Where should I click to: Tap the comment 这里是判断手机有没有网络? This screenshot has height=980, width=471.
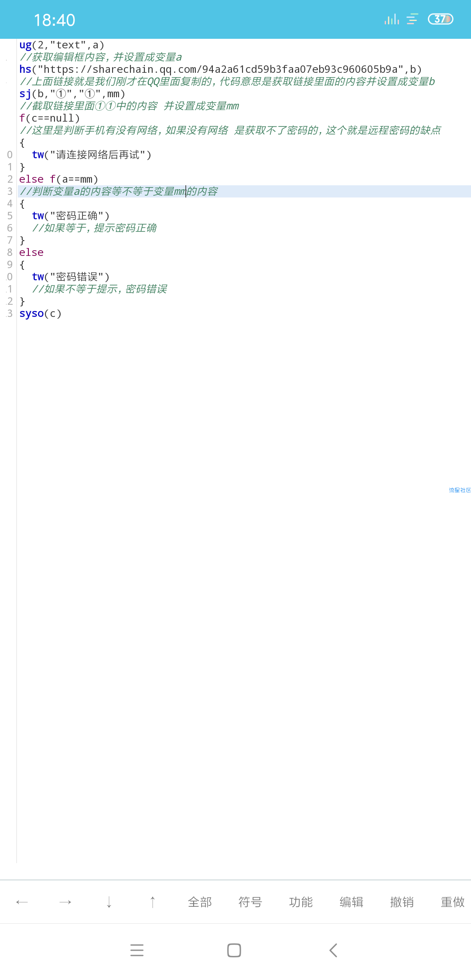click(x=230, y=130)
